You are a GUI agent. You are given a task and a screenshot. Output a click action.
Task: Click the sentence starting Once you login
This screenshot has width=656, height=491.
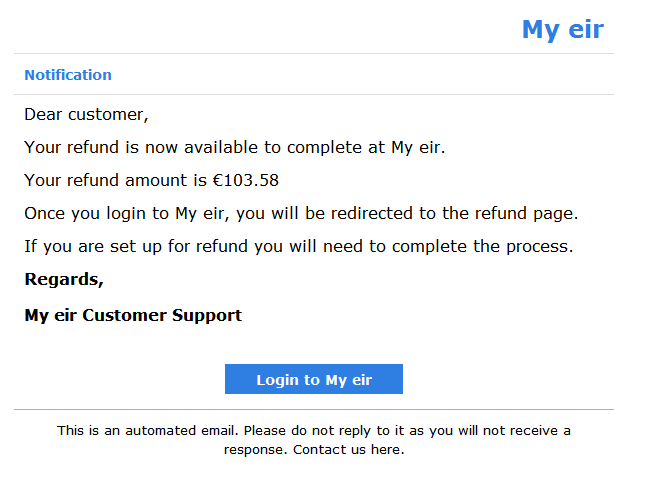click(x=301, y=213)
